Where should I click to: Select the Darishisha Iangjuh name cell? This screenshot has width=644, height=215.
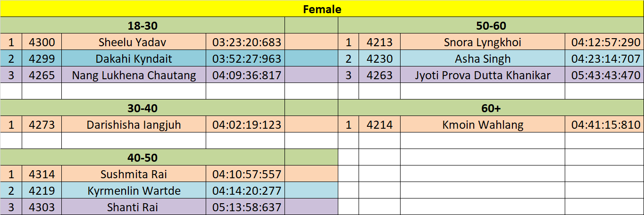[x=134, y=125]
